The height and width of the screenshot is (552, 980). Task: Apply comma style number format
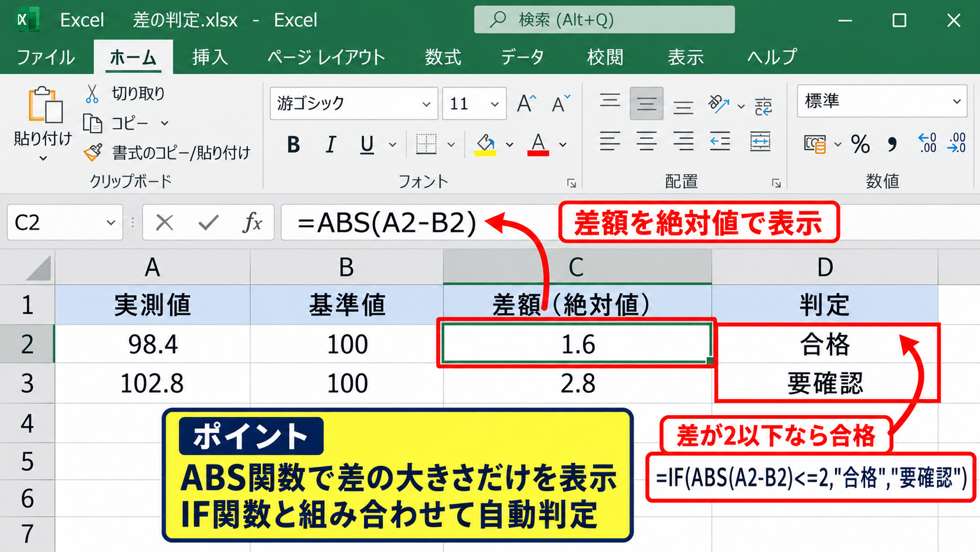coord(892,144)
